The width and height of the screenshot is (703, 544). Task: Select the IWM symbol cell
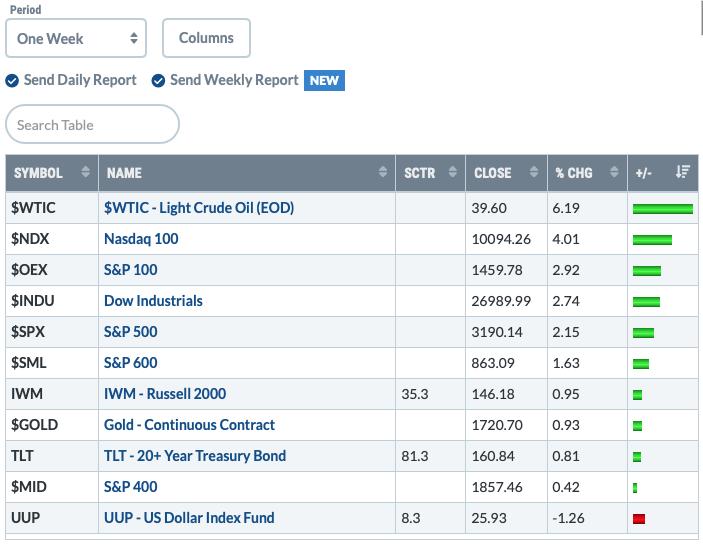click(x=52, y=394)
